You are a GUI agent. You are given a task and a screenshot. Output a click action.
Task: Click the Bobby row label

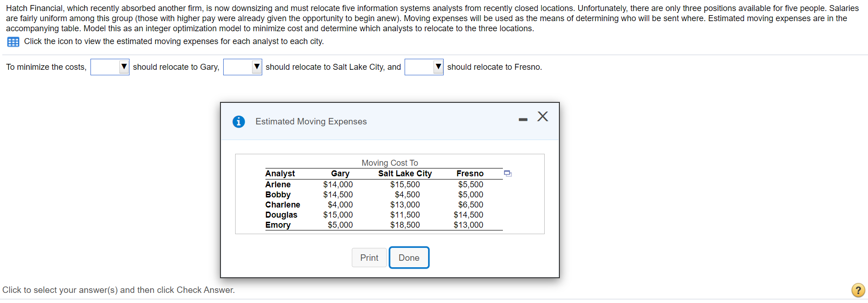[x=278, y=195]
